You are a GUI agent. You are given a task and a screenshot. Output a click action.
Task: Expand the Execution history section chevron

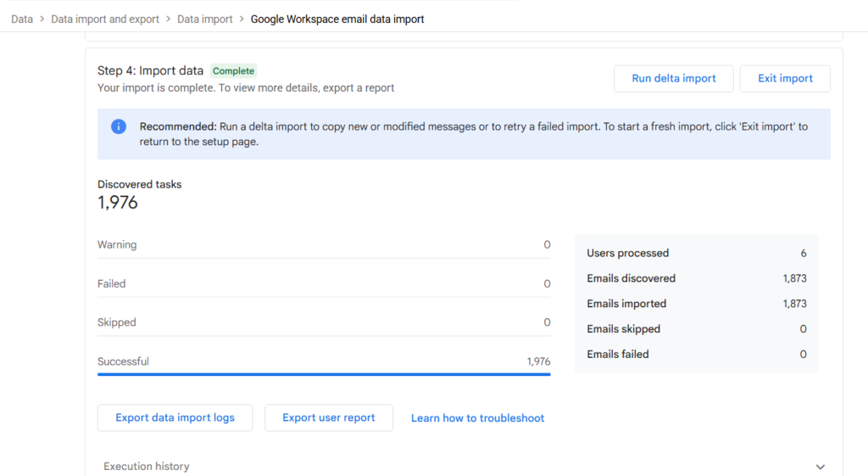tap(821, 467)
